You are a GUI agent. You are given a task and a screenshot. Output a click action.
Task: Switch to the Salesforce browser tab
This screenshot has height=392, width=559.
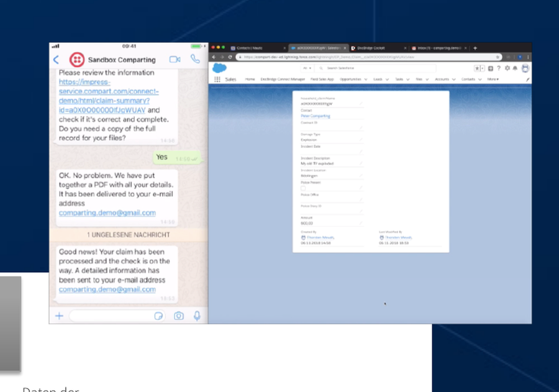pos(318,48)
